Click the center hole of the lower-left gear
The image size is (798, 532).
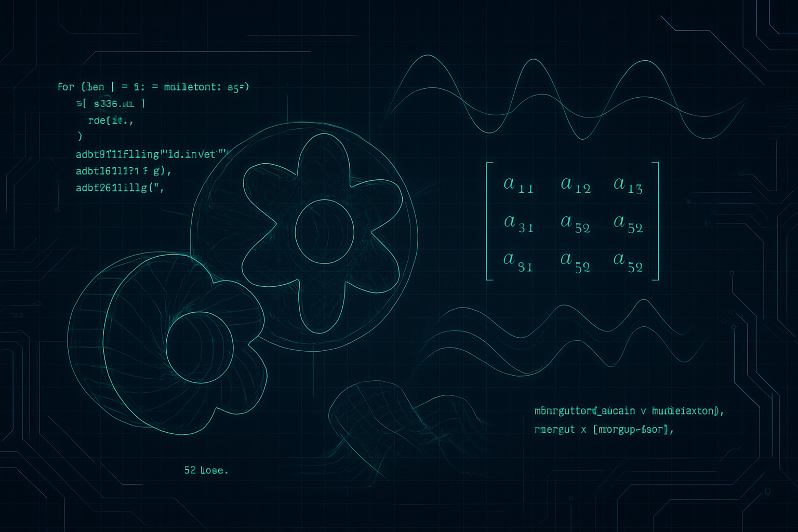199,345
